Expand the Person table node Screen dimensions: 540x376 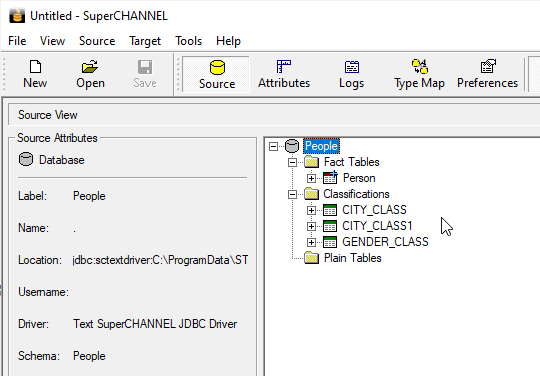pyautogui.click(x=311, y=178)
